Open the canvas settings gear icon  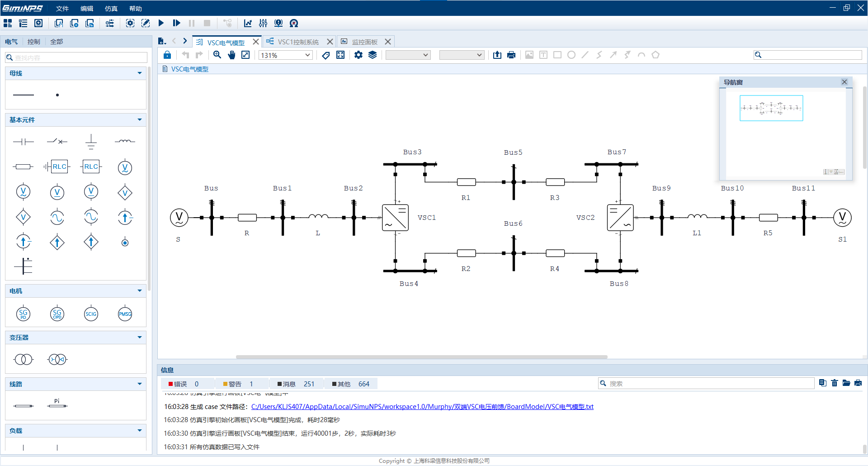coord(359,55)
